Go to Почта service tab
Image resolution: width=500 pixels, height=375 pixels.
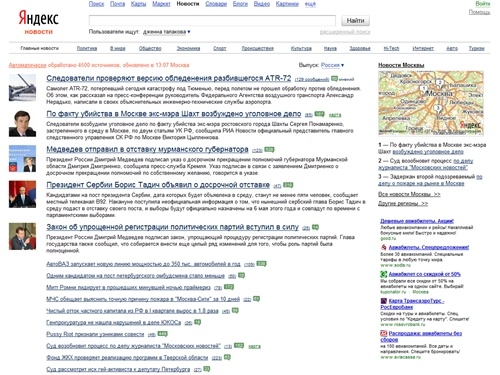[117, 4]
